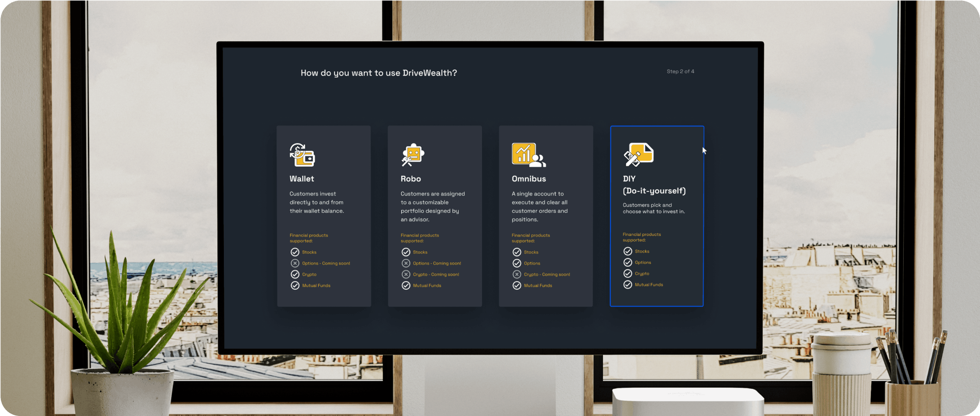980x416 pixels.
Task: Click 'Financial products supported:' in DIY card
Action: tap(642, 237)
